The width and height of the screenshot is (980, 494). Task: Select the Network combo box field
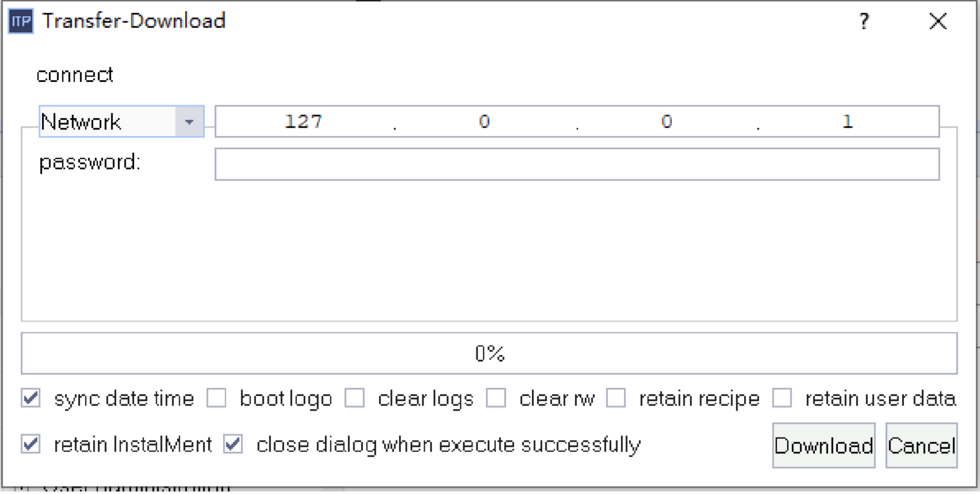pyautogui.click(x=122, y=122)
